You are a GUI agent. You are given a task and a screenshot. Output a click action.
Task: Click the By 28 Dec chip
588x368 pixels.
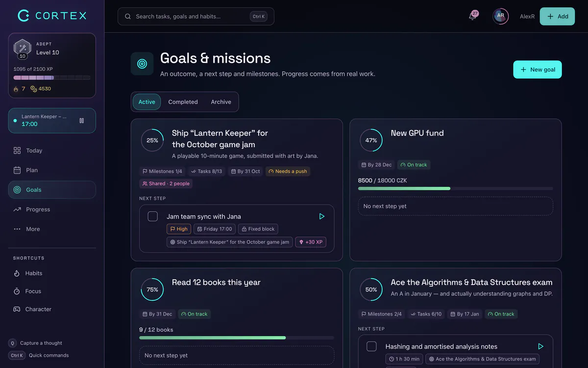376,165
